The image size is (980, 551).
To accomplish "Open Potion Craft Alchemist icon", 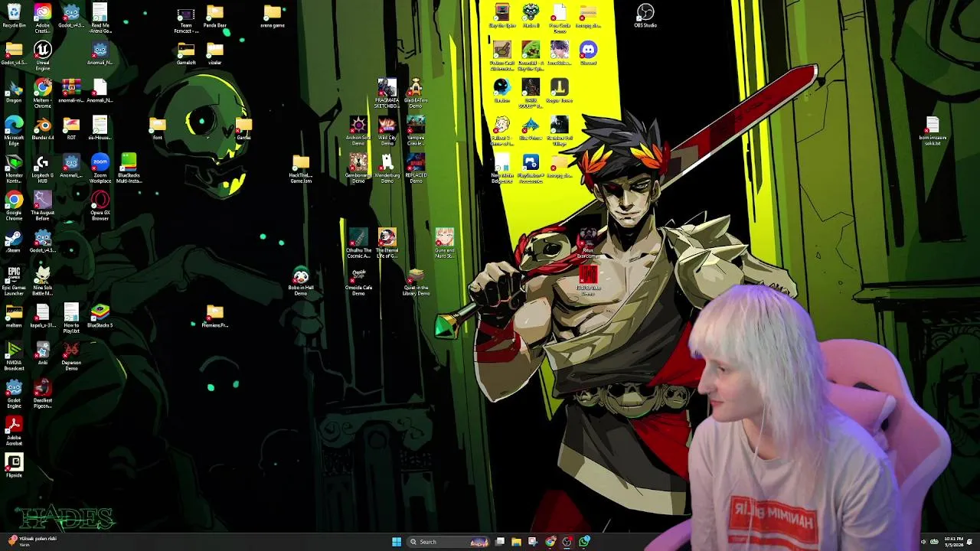I will (501, 56).
